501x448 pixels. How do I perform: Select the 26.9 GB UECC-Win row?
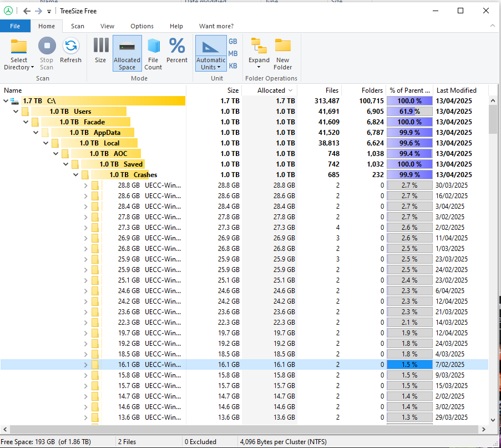[244, 238]
